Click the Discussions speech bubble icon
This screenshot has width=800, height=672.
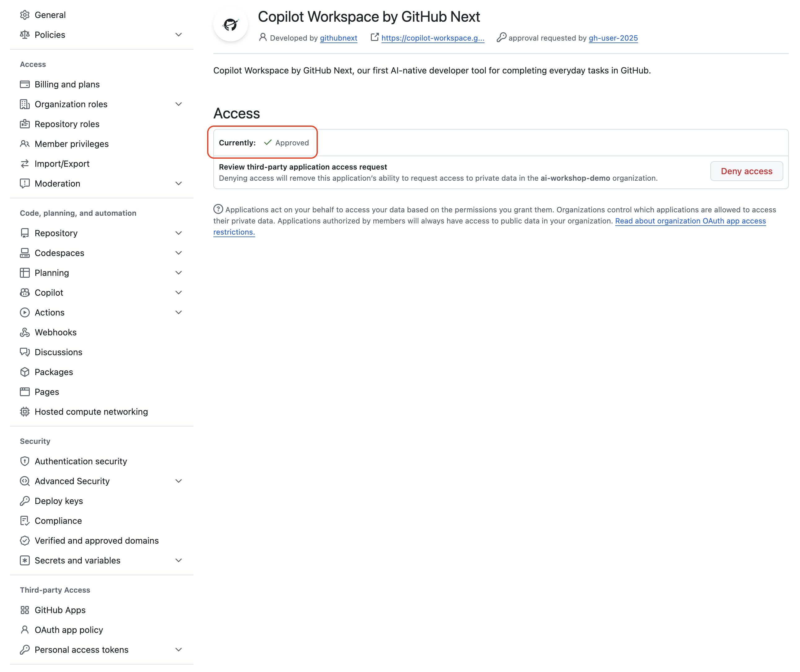[x=25, y=351]
